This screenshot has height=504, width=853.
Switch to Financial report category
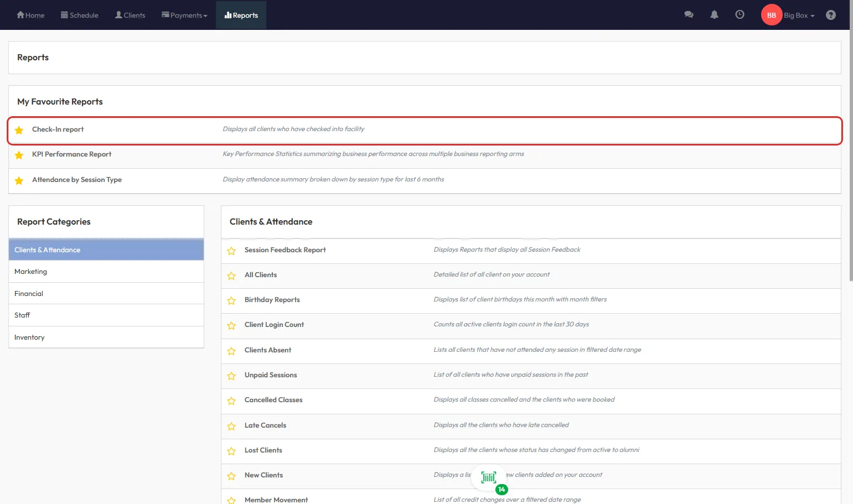(x=29, y=294)
